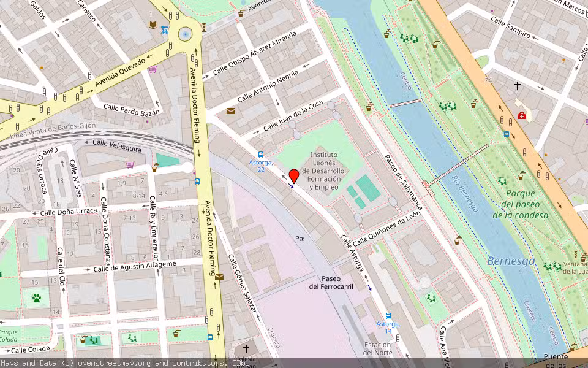This screenshot has width=588, height=368.
Task: Click shopping cart icon below Avenida Quevedo
Action: point(152,69)
